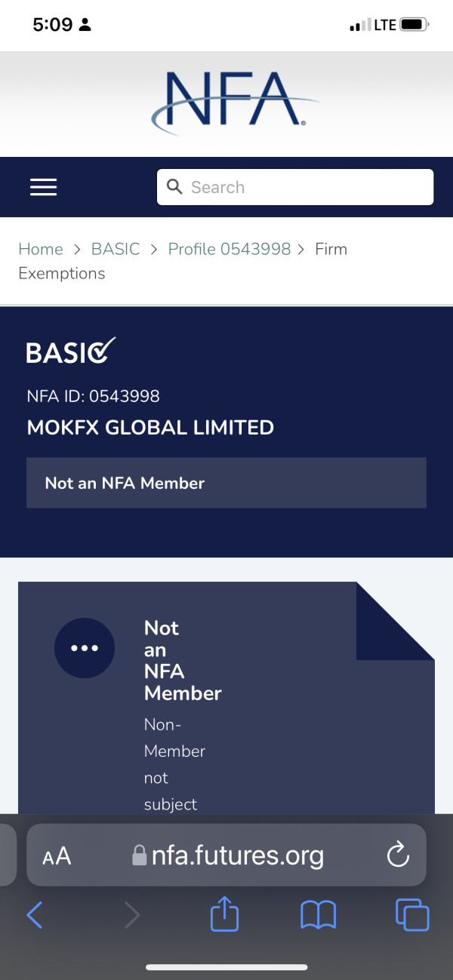The image size is (453, 980).
Task: Show all open Safari tabs
Action: 412,915
